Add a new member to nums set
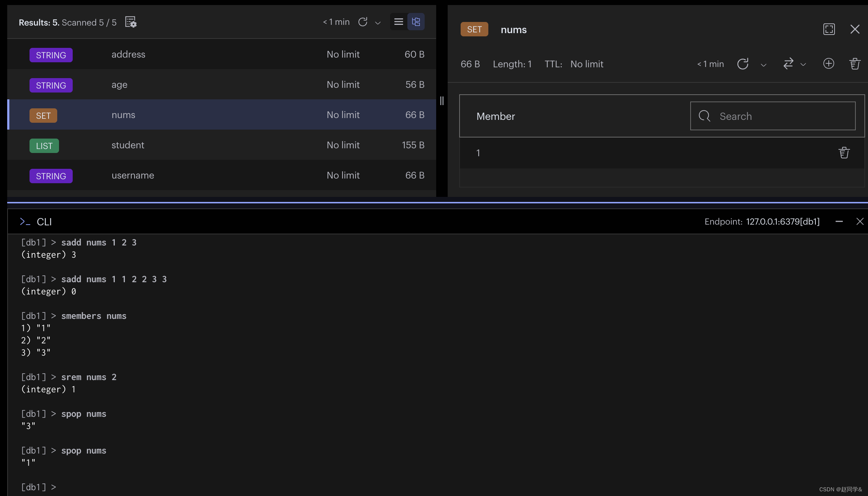The image size is (868, 496). (828, 64)
